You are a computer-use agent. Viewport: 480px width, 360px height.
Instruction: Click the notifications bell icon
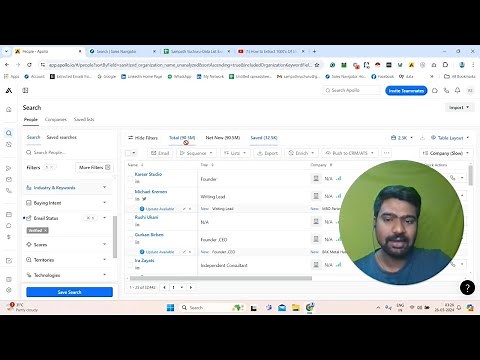pyautogui.click(x=458, y=90)
